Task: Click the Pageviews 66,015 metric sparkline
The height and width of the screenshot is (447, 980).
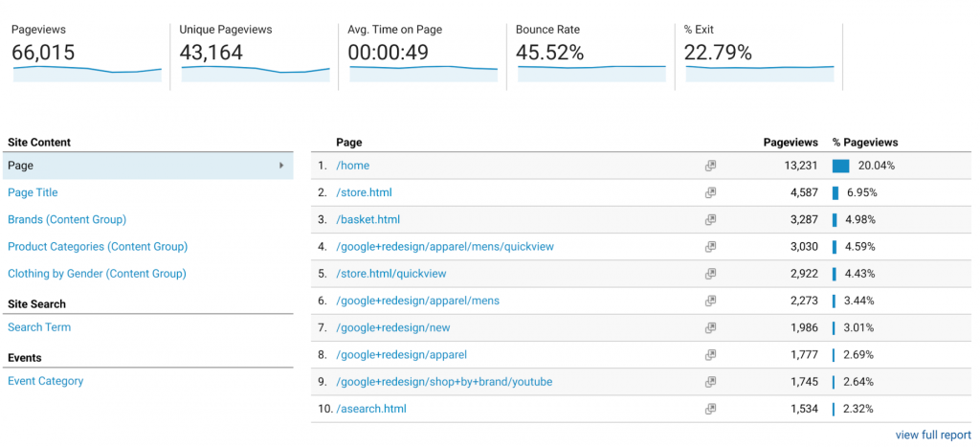Action: pyautogui.click(x=87, y=74)
